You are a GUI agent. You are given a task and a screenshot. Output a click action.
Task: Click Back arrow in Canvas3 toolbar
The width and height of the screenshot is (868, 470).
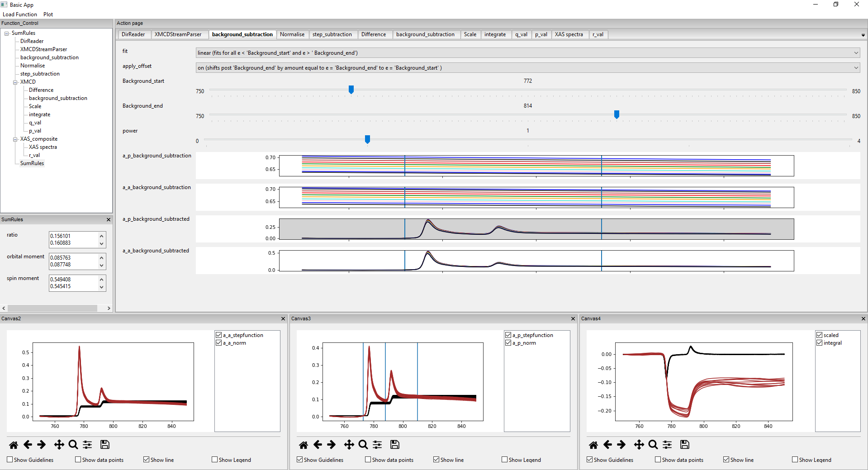(x=318, y=445)
